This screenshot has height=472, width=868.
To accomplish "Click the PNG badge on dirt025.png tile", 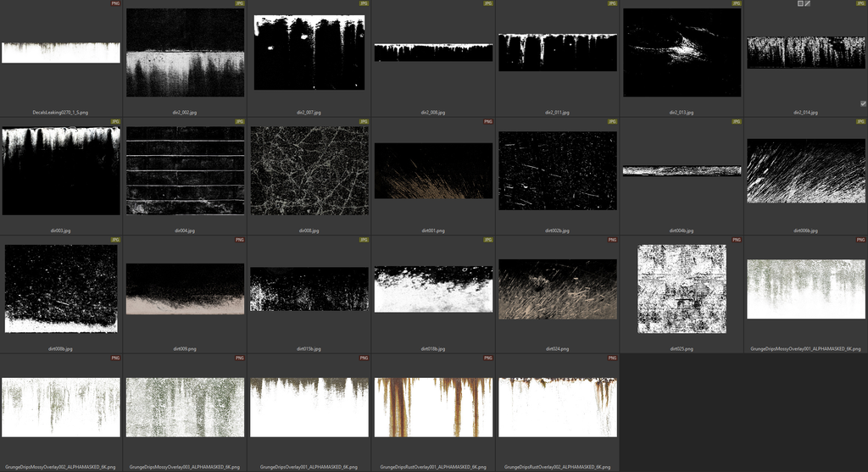I will [x=737, y=240].
